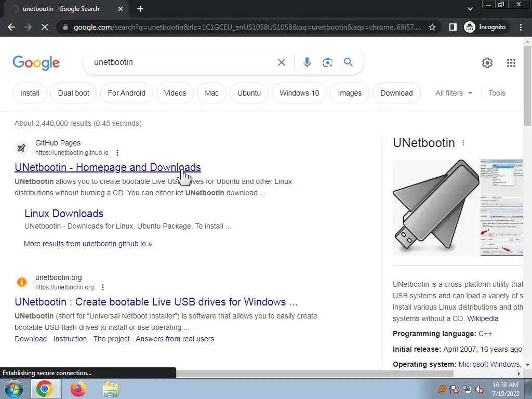
Task: Go back to previous page
Action: click(11, 27)
